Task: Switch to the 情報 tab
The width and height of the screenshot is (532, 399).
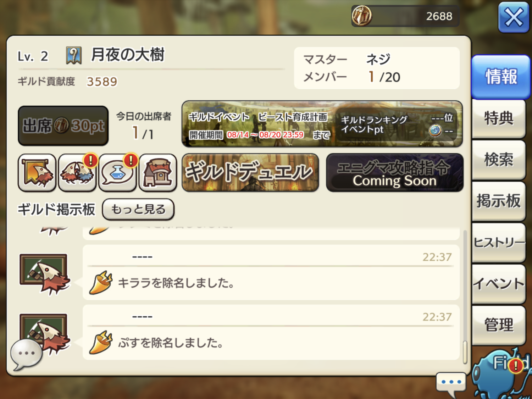Action: [501, 77]
